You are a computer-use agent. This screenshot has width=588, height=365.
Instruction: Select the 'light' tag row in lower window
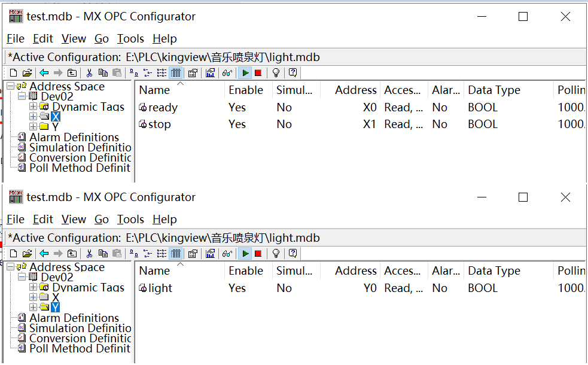click(360, 288)
